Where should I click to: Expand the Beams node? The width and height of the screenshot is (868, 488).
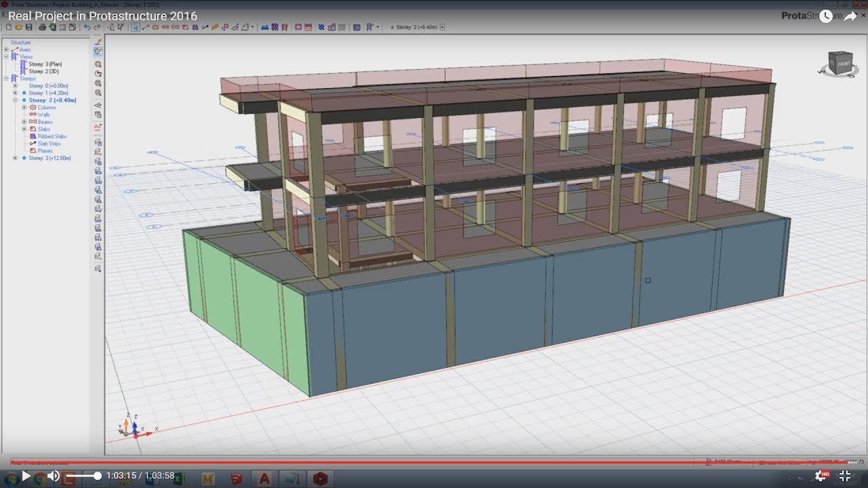24,122
